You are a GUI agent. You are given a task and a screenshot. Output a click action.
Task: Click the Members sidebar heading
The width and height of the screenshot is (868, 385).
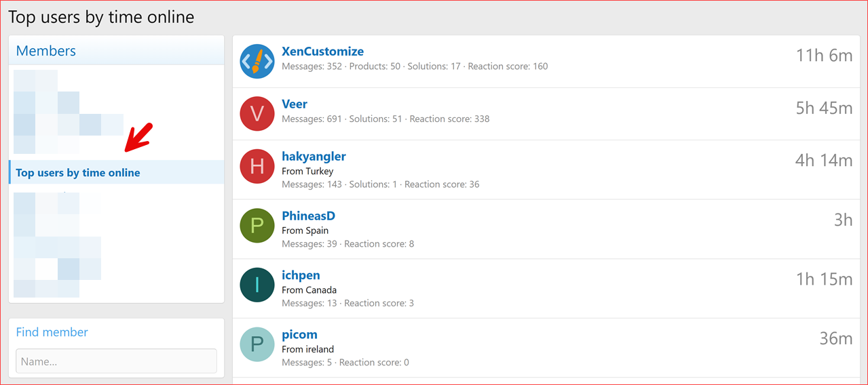(46, 51)
